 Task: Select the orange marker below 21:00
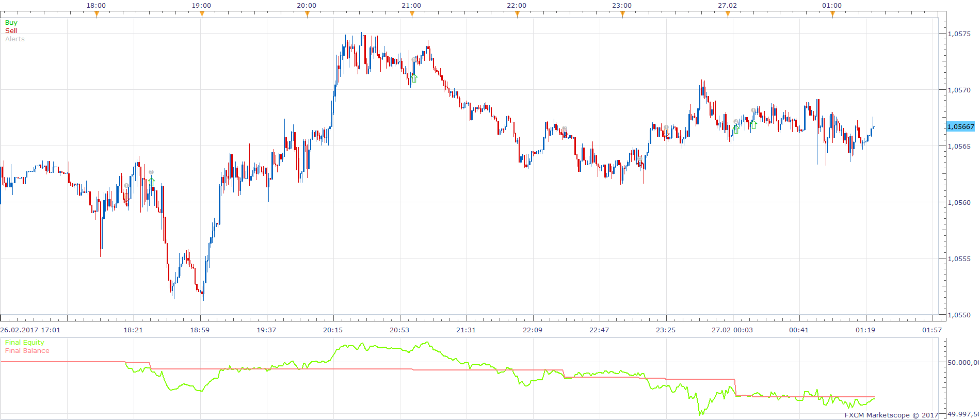coord(412,14)
